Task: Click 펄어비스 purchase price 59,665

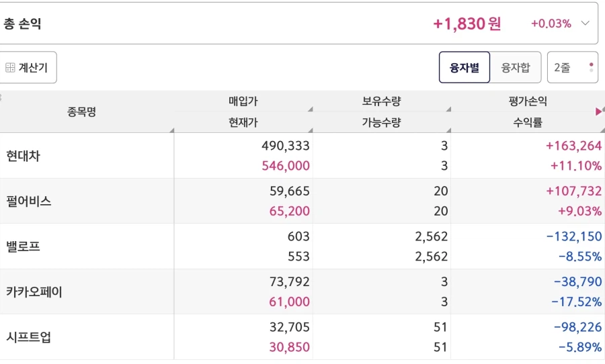Action: (289, 191)
